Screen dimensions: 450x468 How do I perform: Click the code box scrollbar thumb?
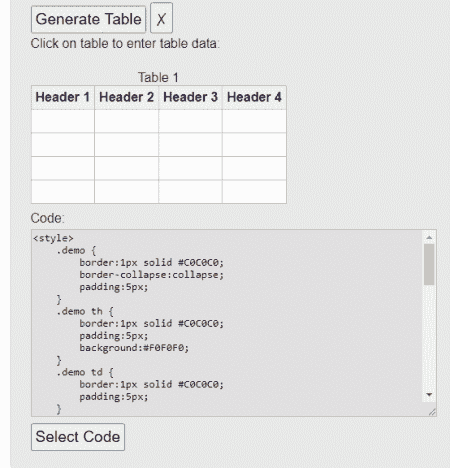click(x=429, y=264)
